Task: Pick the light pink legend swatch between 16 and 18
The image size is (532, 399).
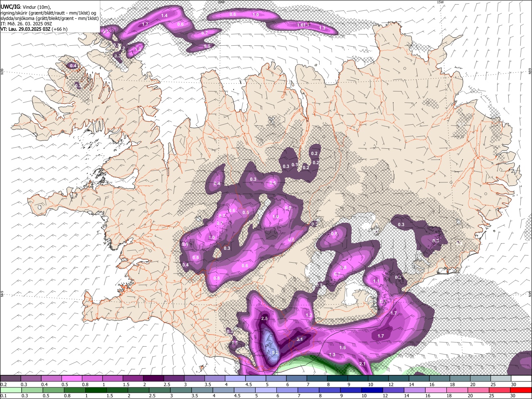Action: point(436,390)
